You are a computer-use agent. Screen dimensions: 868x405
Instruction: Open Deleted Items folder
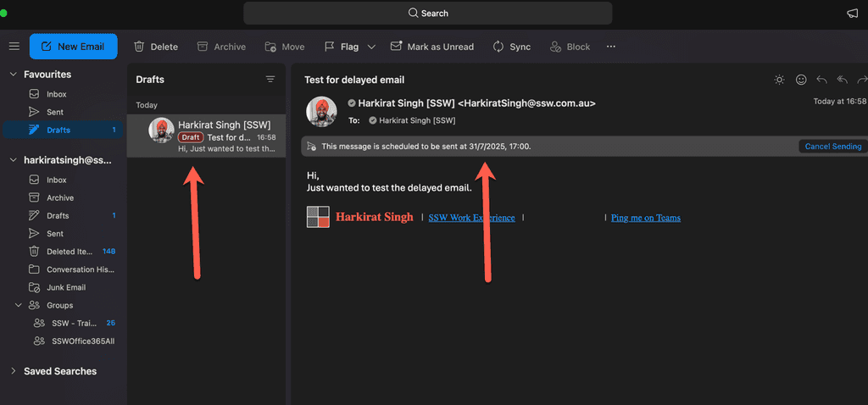point(70,251)
